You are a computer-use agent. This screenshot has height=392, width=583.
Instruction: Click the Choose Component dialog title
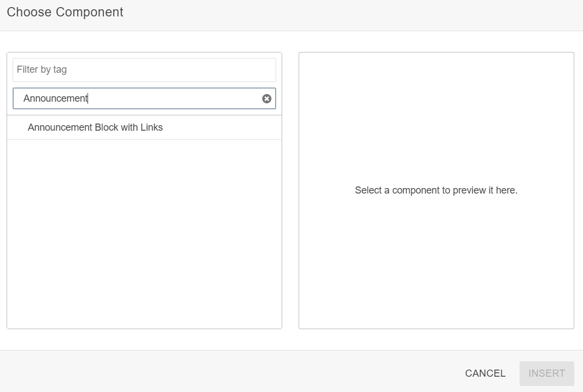point(65,12)
